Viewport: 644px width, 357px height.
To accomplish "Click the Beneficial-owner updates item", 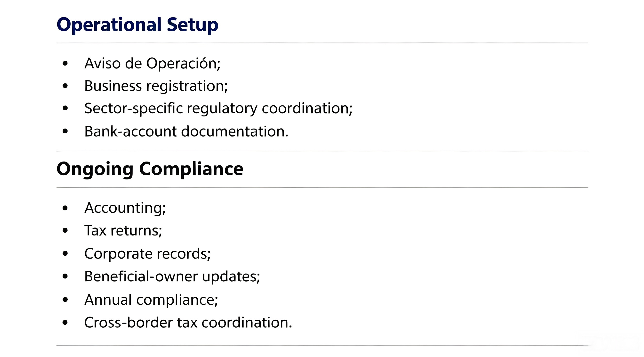I will (172, 276).
